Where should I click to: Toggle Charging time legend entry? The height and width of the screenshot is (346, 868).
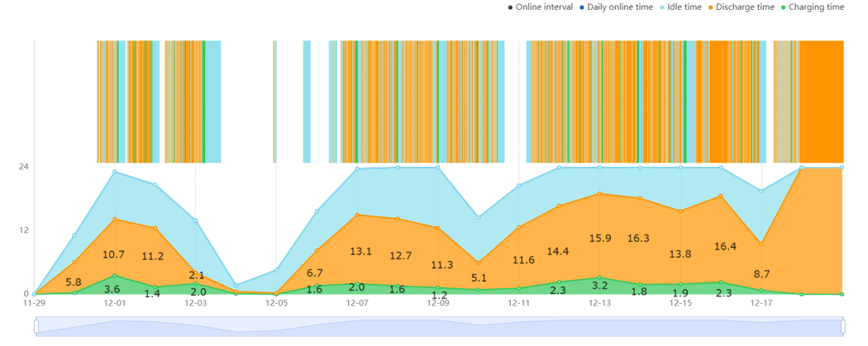click(x=813, y=7)
